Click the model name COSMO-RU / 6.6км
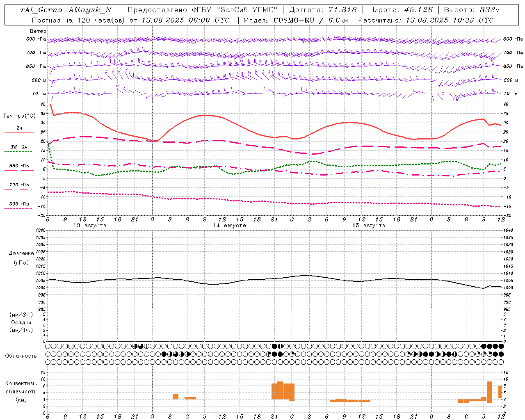Image resolution: width=525 pixels, height=420 pixels. point(310,20)
